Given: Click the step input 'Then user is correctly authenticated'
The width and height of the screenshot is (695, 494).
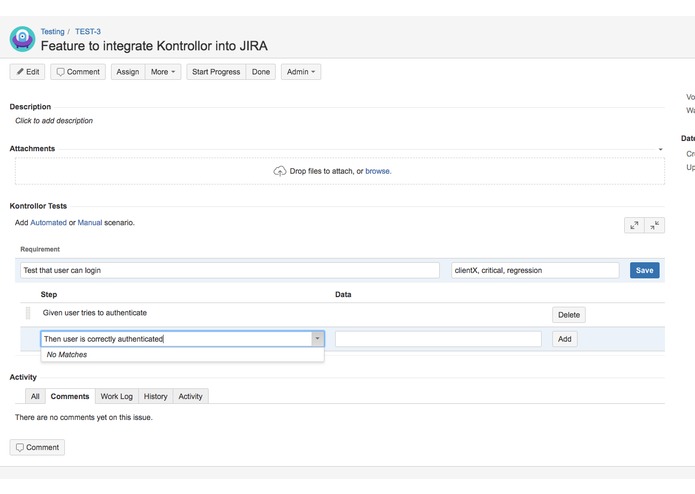Looking at the screenshot, I should [x=176, y=339].
